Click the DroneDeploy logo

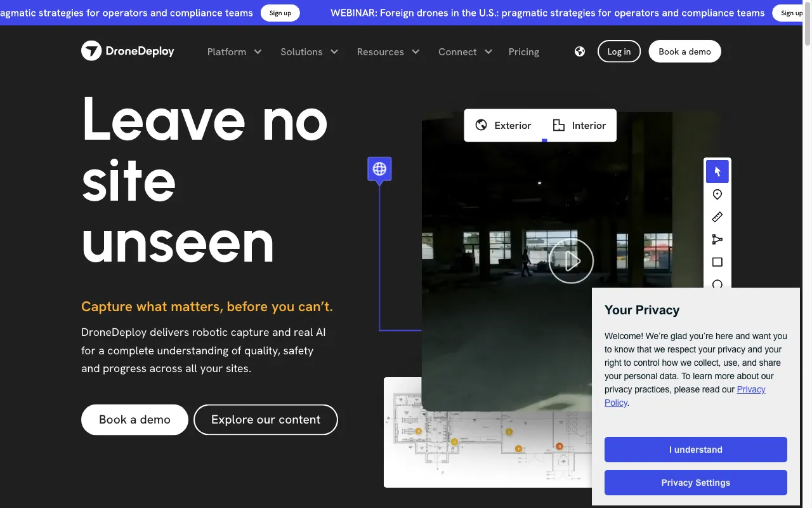click(128, 51)
